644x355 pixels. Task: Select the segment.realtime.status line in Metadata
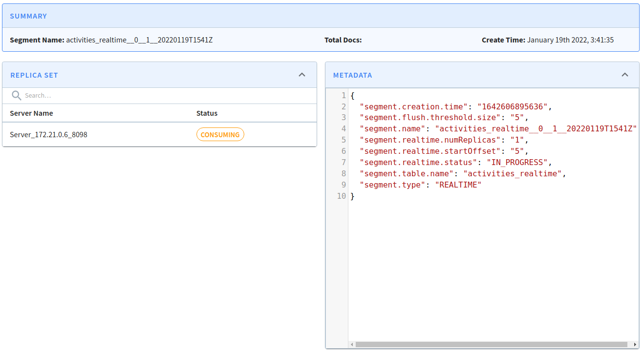454,162
